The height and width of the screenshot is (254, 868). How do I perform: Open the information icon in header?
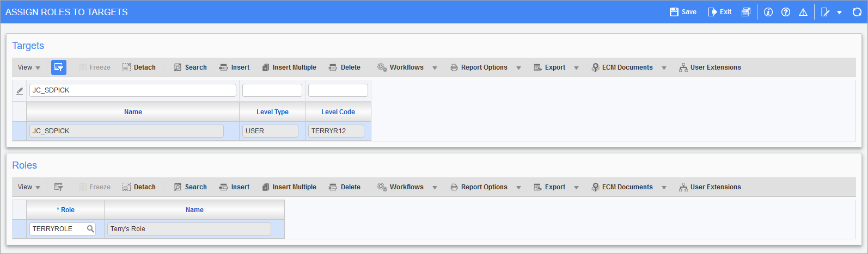(768, 12)
